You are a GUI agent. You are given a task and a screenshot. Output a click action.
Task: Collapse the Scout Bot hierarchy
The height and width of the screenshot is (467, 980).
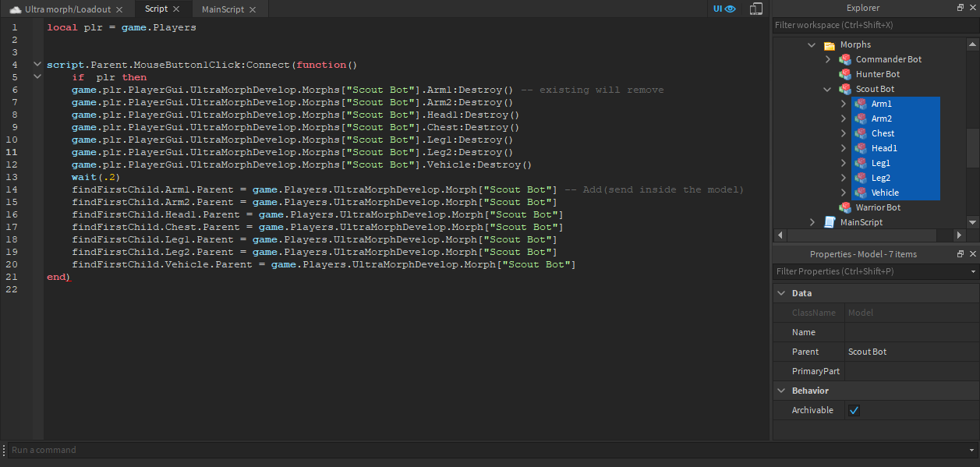click(x=827, y=88)
